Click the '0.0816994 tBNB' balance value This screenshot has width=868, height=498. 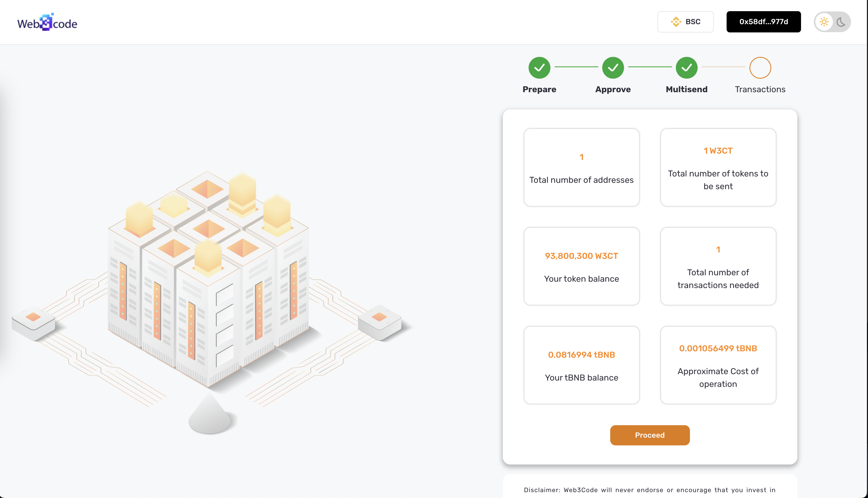click(582, 355)
